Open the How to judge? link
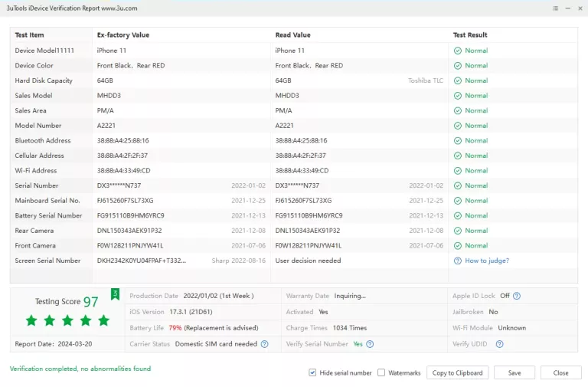This screenshot has width=588, height=387. click(487, 261)
